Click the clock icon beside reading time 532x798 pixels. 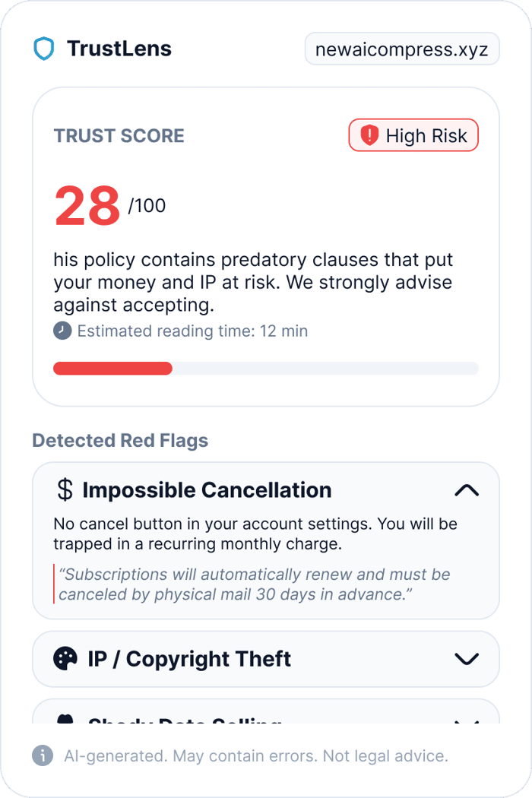pos(62,331)
